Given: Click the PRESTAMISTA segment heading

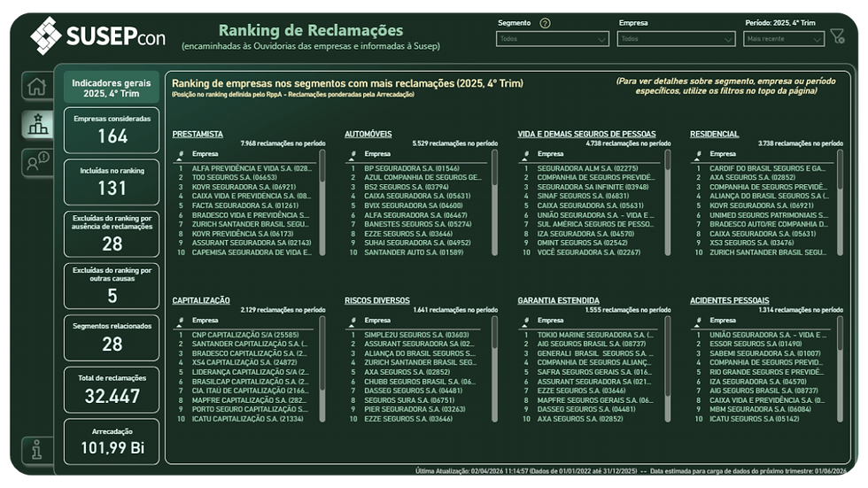Looking at the screenshot, I should [198, 134].
